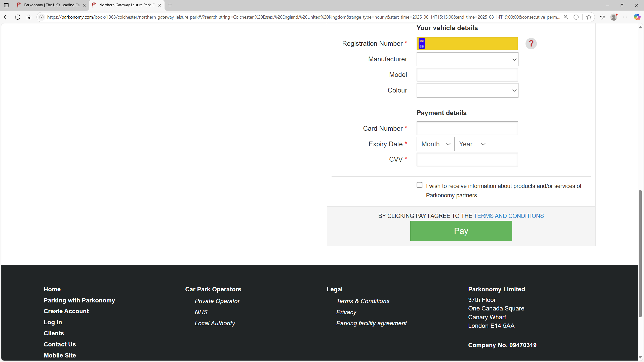The image size is (644, 362).
Task: Focus the yellow Registration Number field
Action: (x=467, y=43)
